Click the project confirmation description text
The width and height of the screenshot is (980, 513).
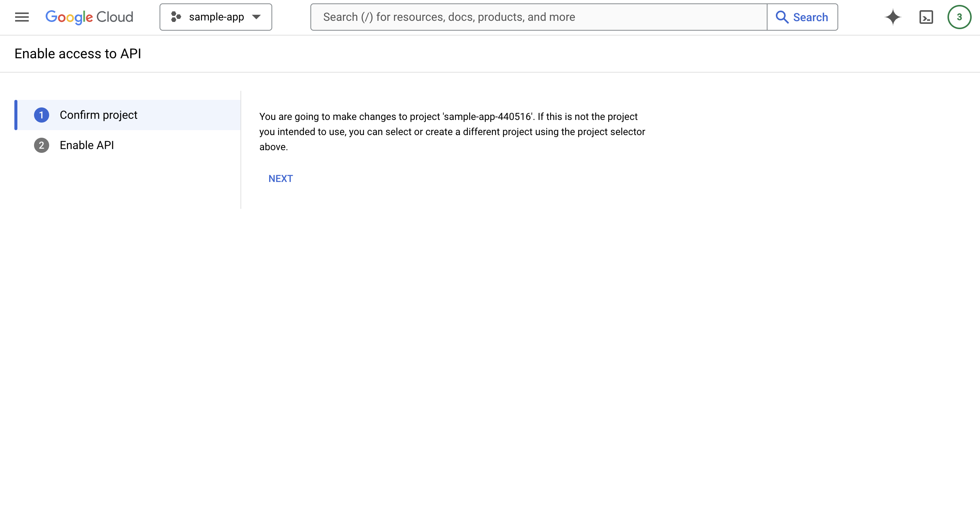coord(452,132)
